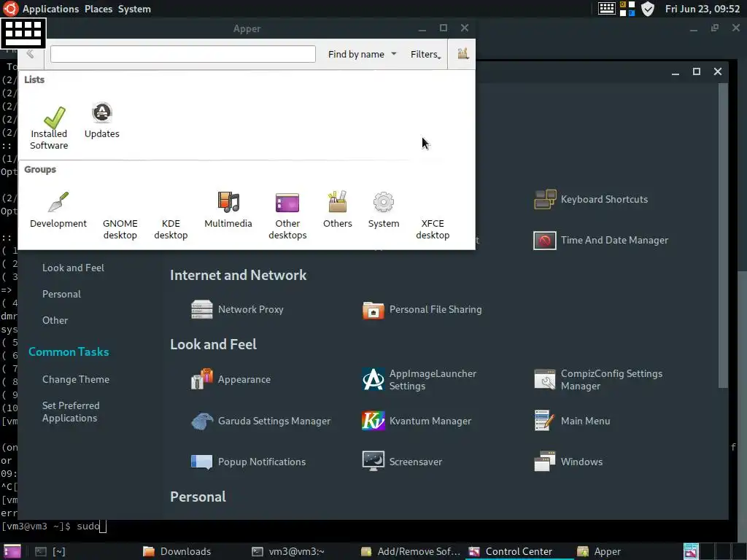
Task: Select the XFCE desktop group
Action: click(433, 229)
